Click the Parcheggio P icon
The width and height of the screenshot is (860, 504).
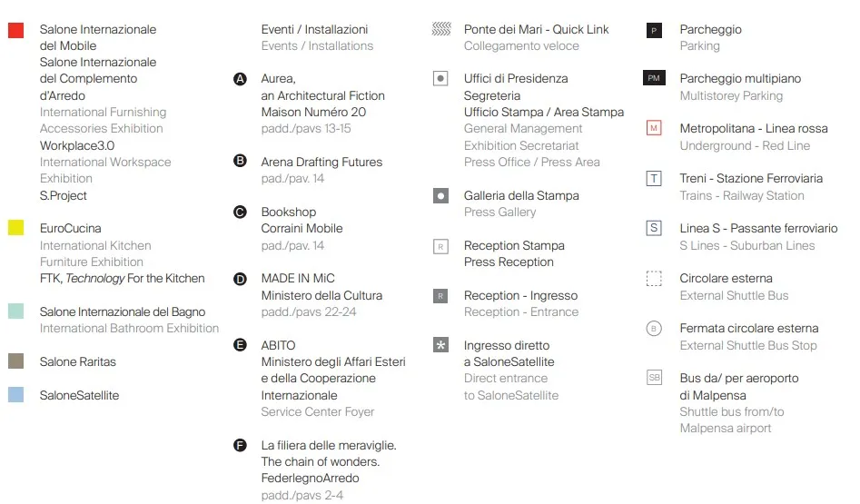(654, 30)
